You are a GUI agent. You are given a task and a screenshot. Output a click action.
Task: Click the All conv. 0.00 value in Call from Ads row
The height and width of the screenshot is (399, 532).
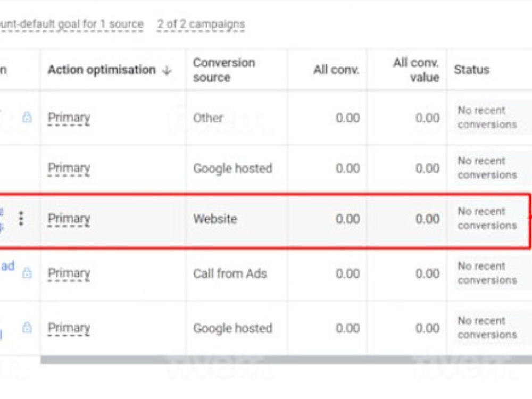tap(348, 273)
